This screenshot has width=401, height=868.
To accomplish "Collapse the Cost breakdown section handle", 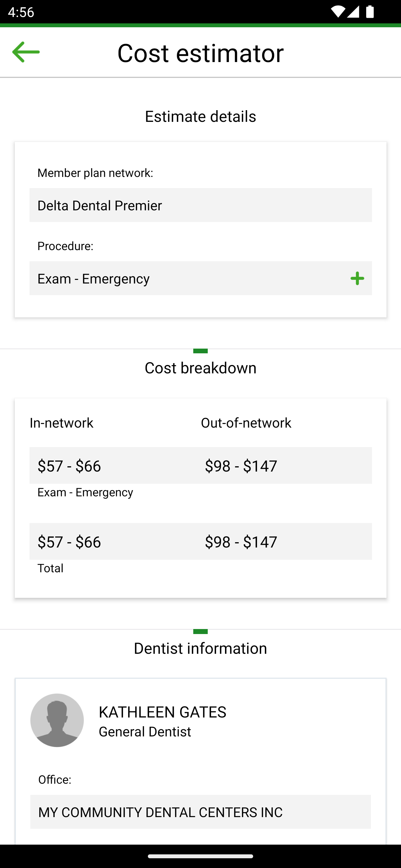I will (200, 351).
